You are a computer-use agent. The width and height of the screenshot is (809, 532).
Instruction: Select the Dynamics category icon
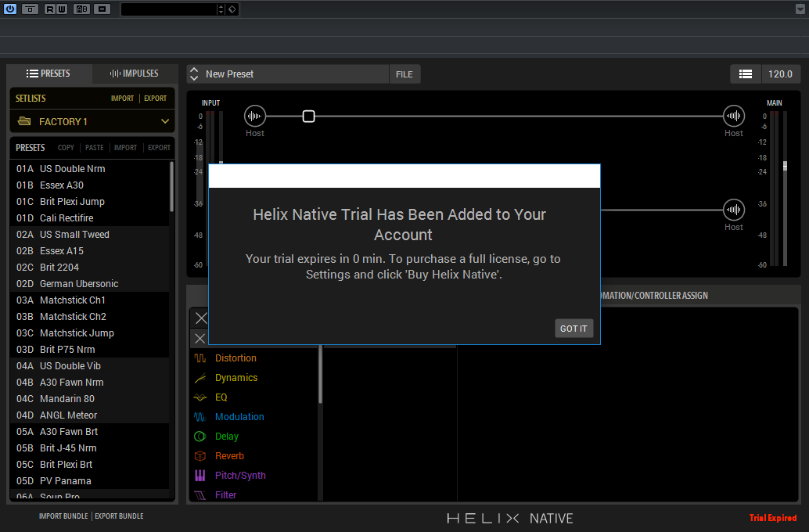click(200, 378)
